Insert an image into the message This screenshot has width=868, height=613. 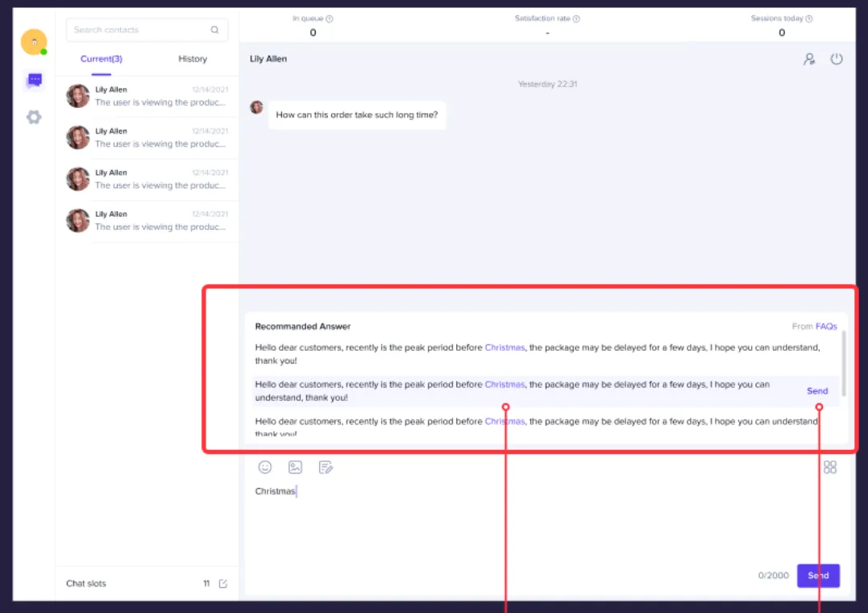[295, 467]
